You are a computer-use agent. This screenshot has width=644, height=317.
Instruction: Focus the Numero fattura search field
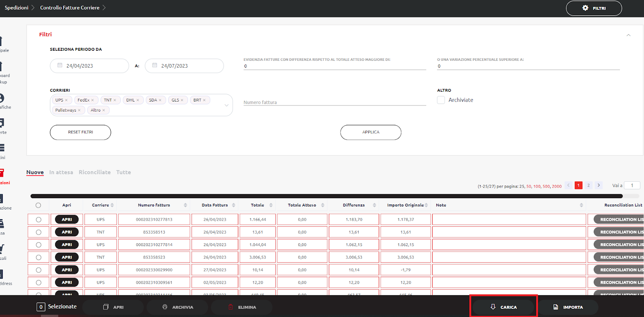(334, 102)
